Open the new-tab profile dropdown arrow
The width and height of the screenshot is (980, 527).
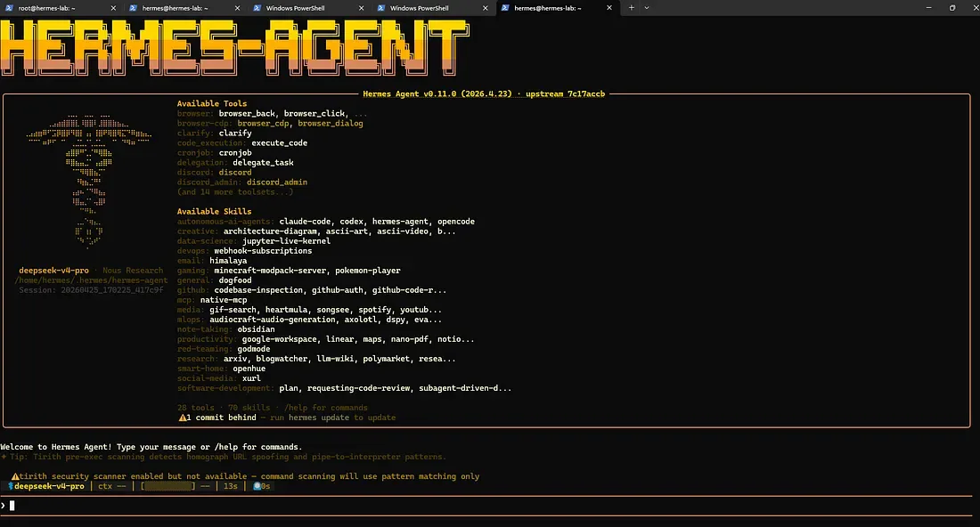coord(647,8)
